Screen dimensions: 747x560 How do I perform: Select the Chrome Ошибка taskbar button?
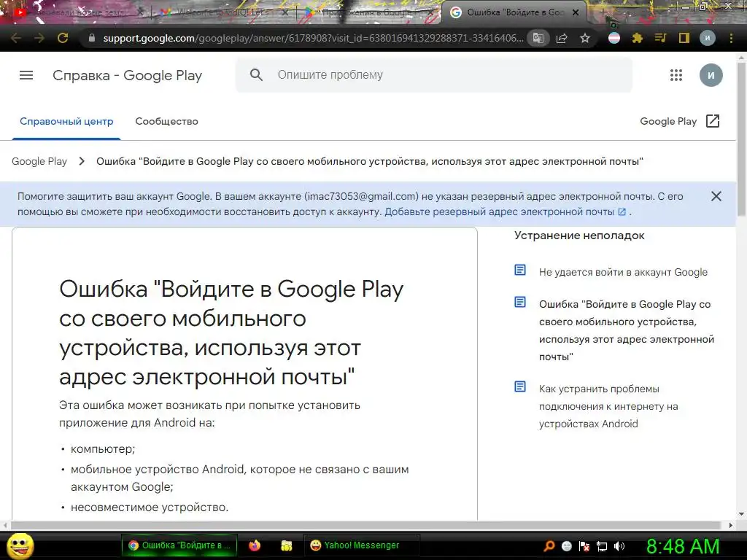pyautogui.click(x=179, y=545)
